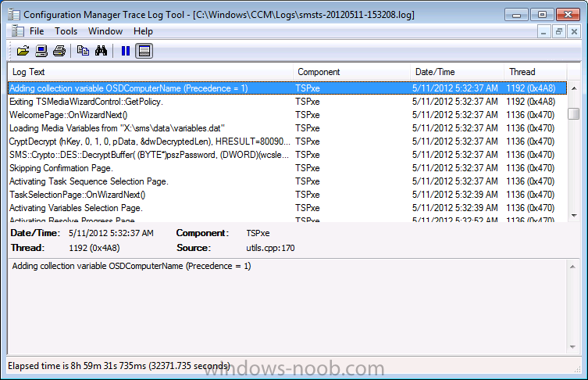The width and height of the screenshot is (588, 380).
Task: Select row SMS::Crypto::DES::DecryptBuffer
Action: coord(287,155)
